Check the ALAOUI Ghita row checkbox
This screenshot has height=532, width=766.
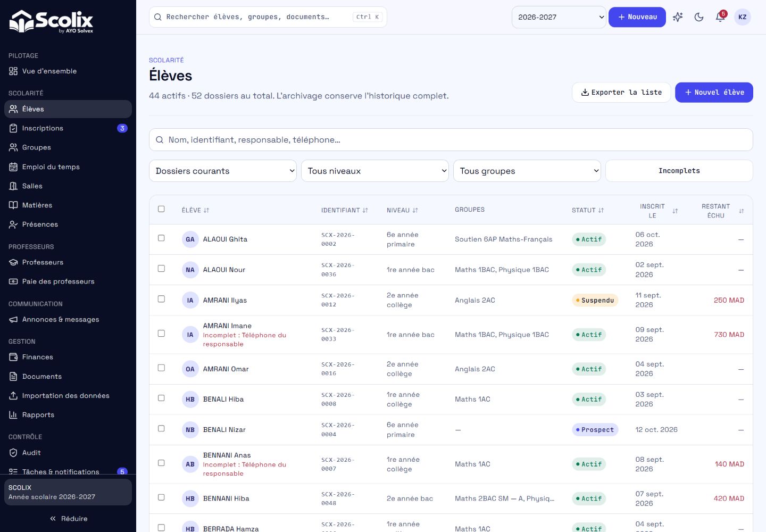click(161, 238)
